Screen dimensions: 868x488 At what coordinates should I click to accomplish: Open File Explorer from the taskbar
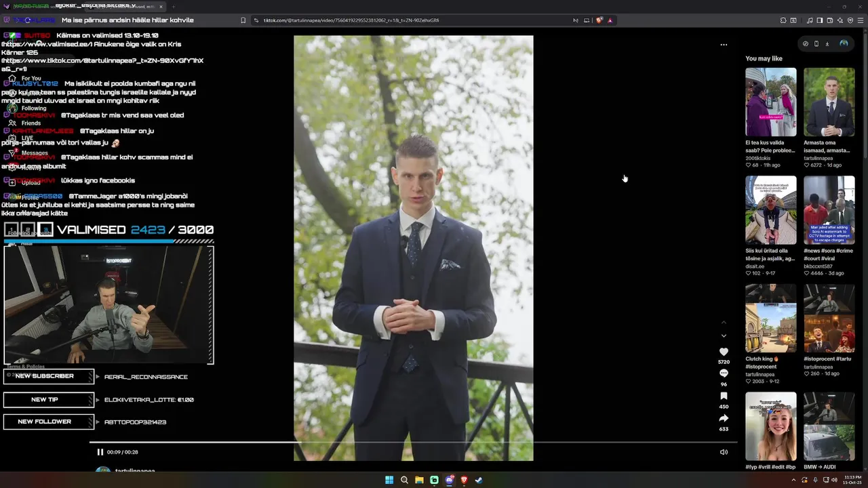(419, 480)
